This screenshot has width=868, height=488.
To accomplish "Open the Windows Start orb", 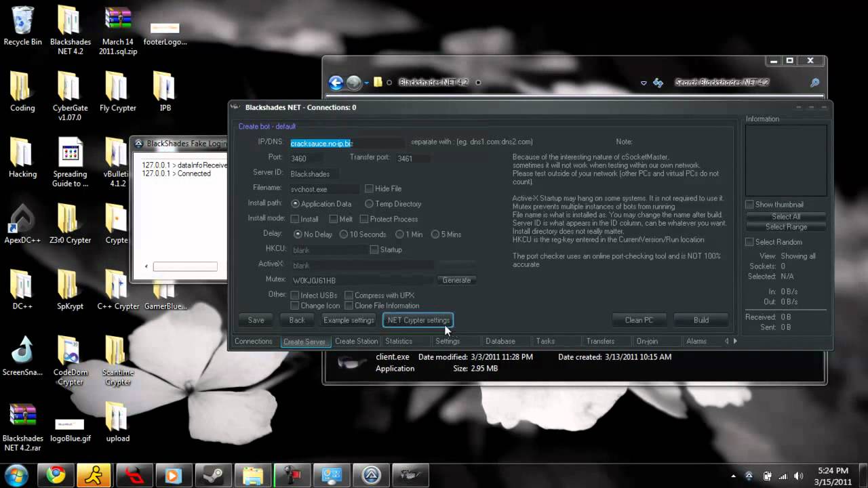I will pyautogui.click(x=16, y=475).
